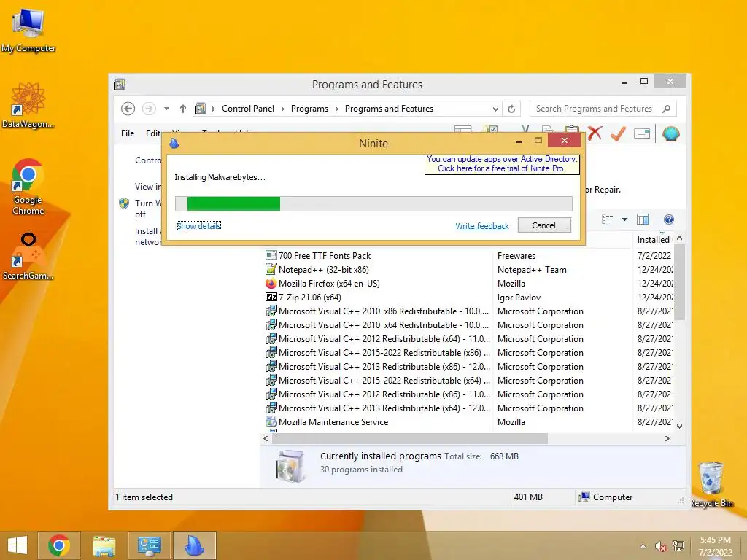Select Mozilla Firefox (x64 en-US) entry
The height and width of the screenshot is (560, 747).
[329, 284]
